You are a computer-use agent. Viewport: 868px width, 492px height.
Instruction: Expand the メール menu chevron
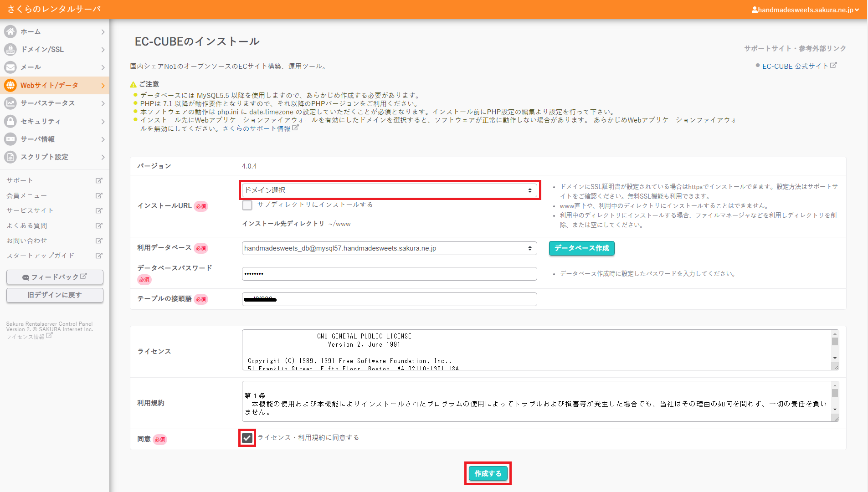pyautogui.click(x=103, y=67)
